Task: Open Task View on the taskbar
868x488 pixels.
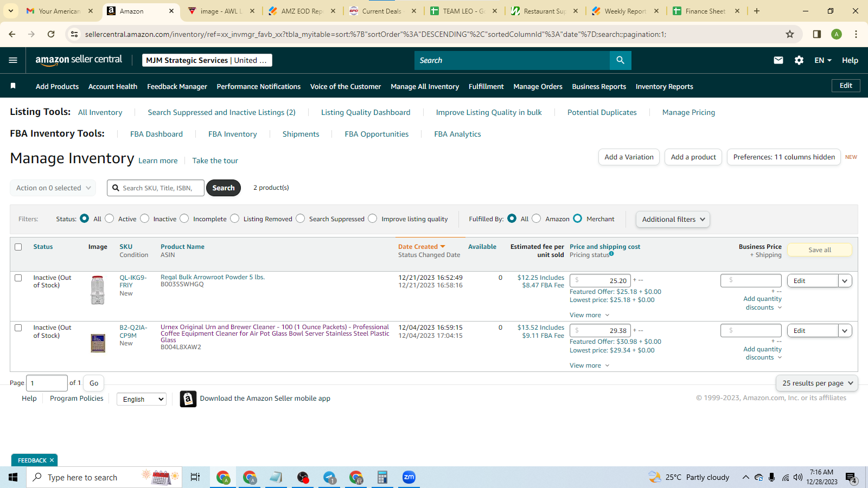Action: click(x=195, y=477)
